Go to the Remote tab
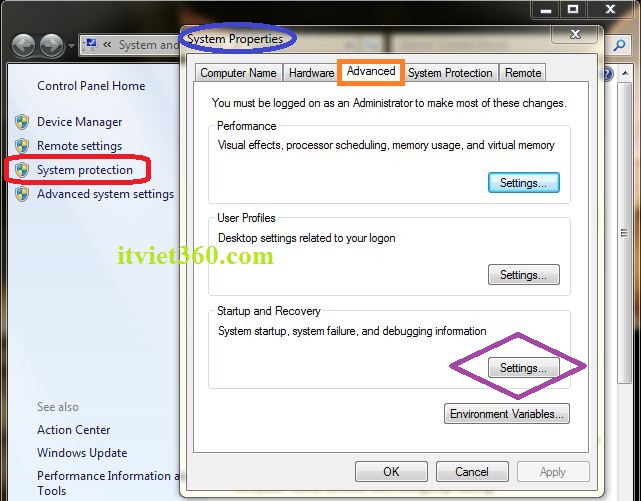The image size is (641, 501). coord(523,73)
